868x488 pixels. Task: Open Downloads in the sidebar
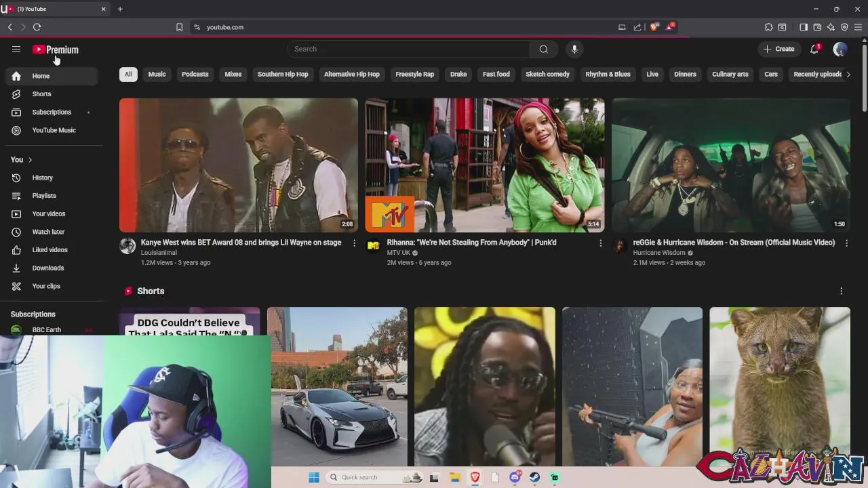click(x=52, y=268)
